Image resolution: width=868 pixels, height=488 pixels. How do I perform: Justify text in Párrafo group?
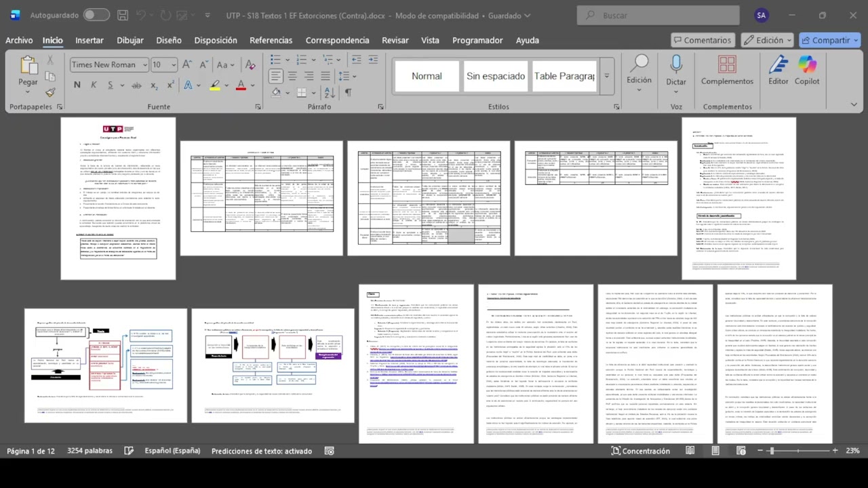point(326,76)
